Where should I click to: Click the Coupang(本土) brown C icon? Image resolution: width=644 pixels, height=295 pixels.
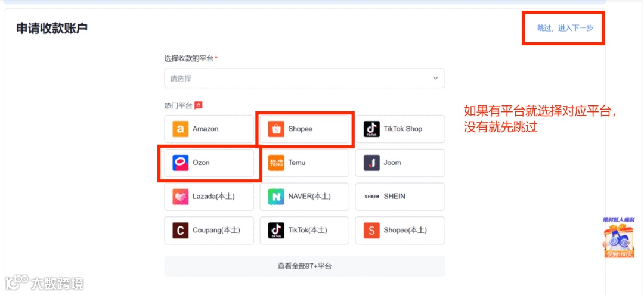180,231
